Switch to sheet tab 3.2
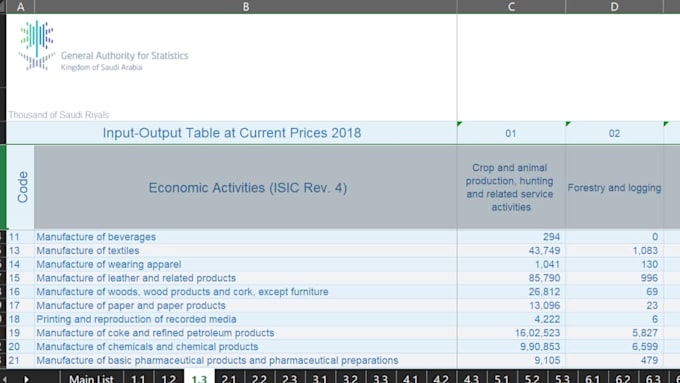Screen dimensions: 680x383 tap(350, 377)
